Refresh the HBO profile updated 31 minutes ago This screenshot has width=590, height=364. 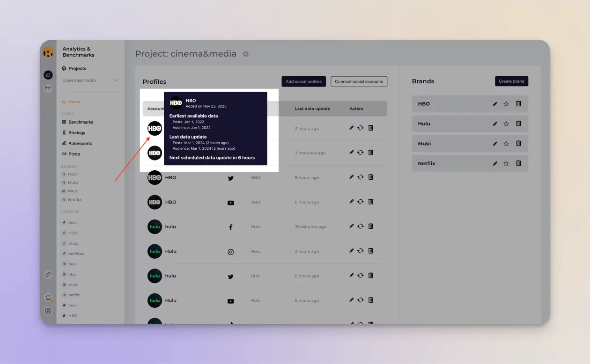tap(361, 152)
